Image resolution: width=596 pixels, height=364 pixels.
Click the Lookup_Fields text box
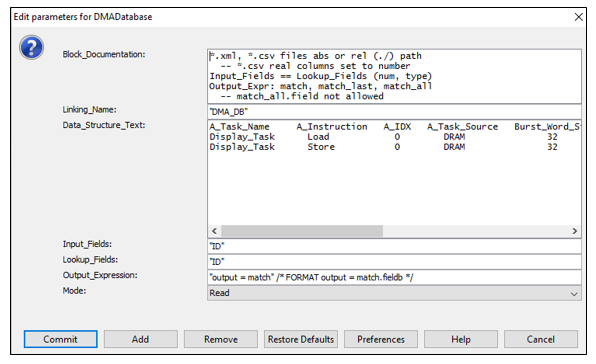[x=394, y=262]
